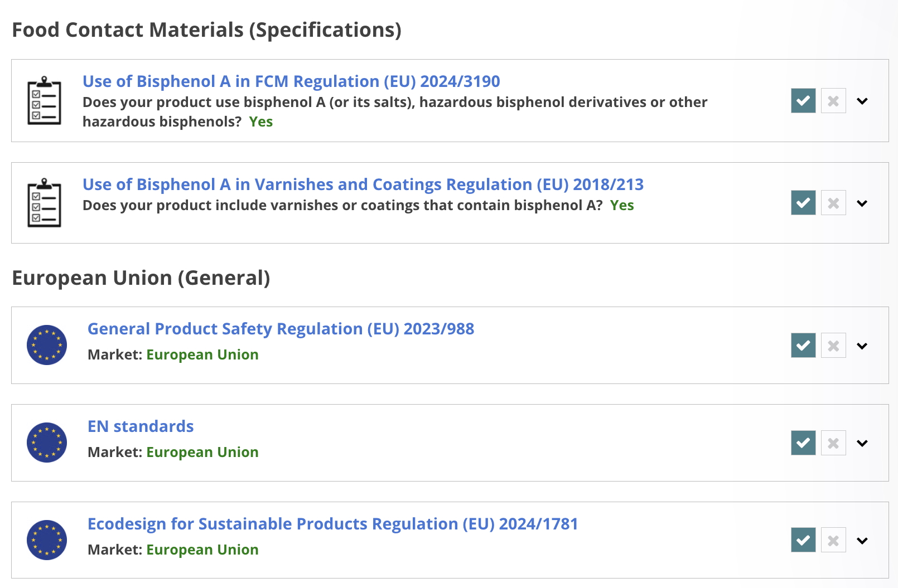This screenshot has height=588, width=898.
Task: Reject Bisphenol A FCM Regulation with X
Action: pyautogui.click(x=833, y=101)
